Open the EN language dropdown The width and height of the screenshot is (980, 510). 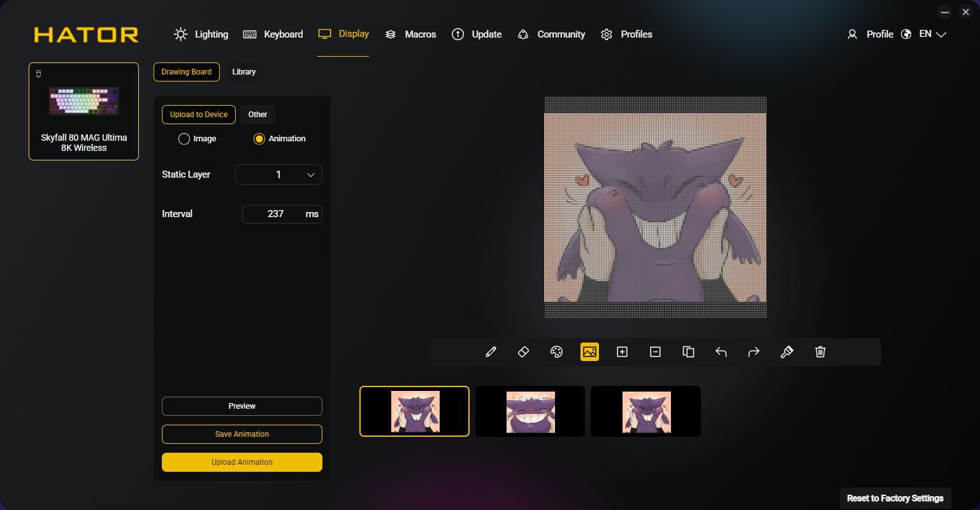click(932, 34)
